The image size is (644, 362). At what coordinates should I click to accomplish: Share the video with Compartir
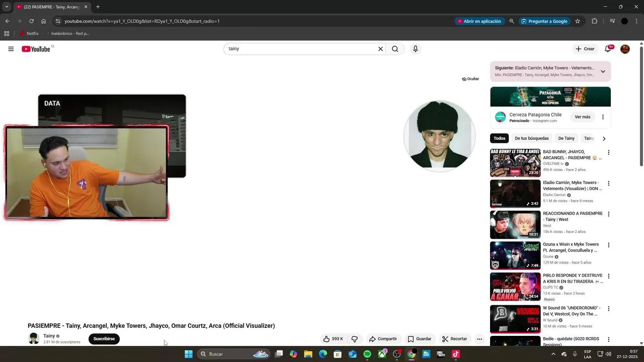coord(383,339)
